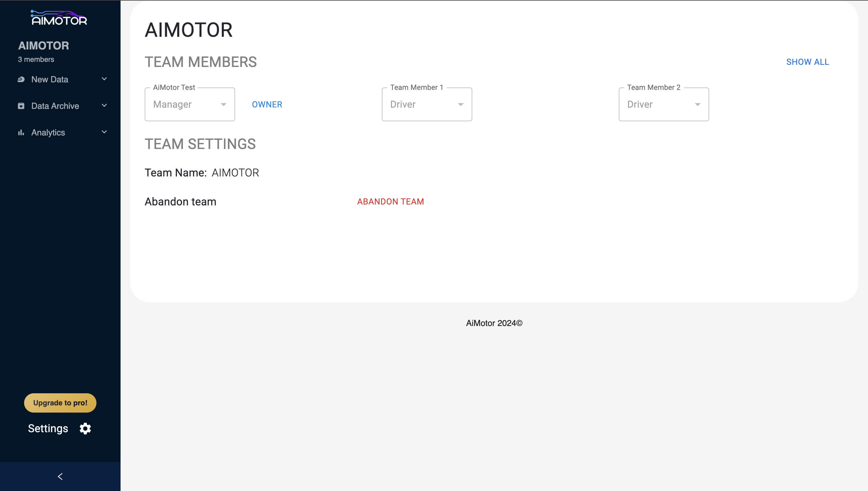Click the Analytics bar chart icon

click(x=21, y=132)
